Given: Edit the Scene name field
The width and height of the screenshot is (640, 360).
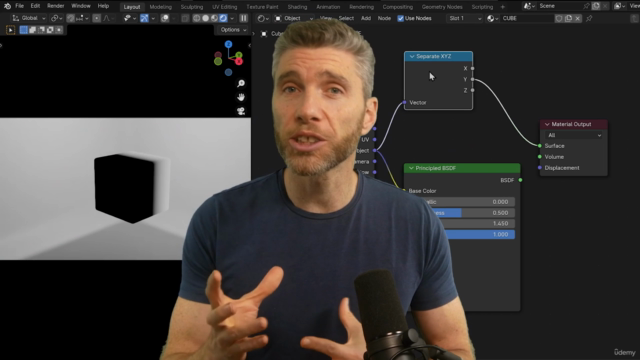Looking at the screenshot, I should pyautogui.click(x=561, y=6).
